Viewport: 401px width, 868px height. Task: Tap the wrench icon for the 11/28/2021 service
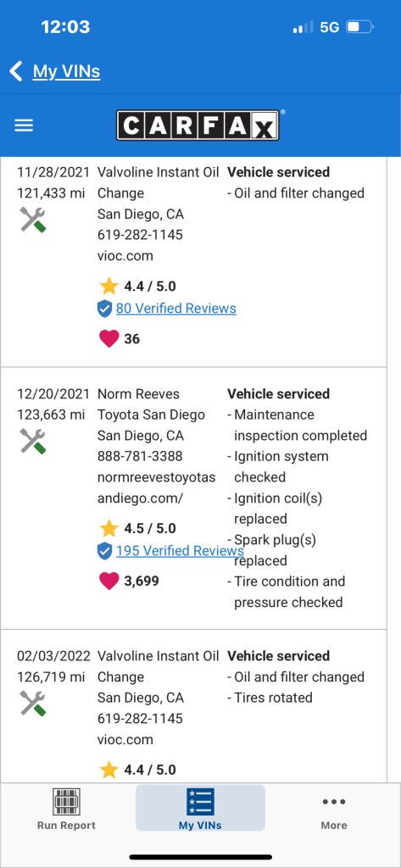click(x=33, y=220)
